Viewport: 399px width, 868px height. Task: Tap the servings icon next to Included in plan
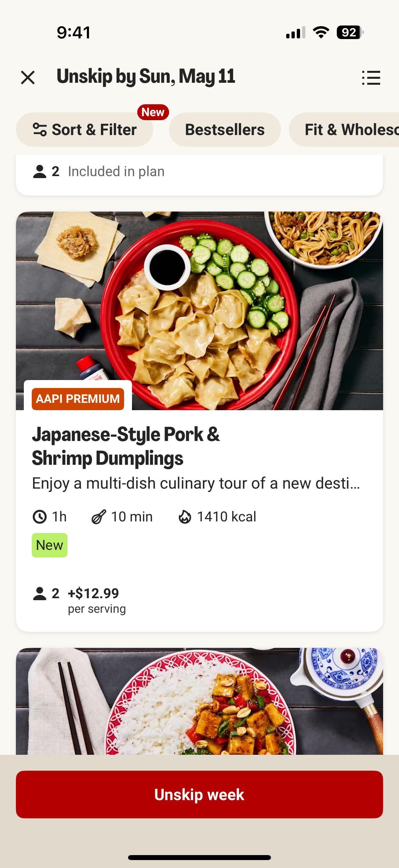(x=39, y=171)
